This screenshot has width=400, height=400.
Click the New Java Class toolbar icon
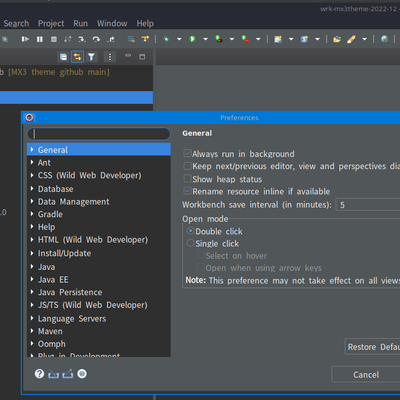pos(304,39)
